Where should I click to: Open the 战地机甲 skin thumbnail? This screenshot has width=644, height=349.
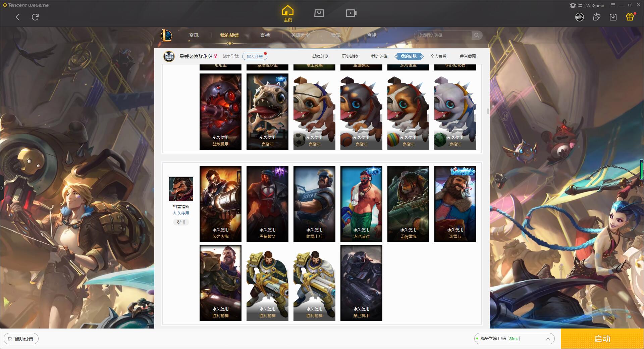tap(220, 112)
